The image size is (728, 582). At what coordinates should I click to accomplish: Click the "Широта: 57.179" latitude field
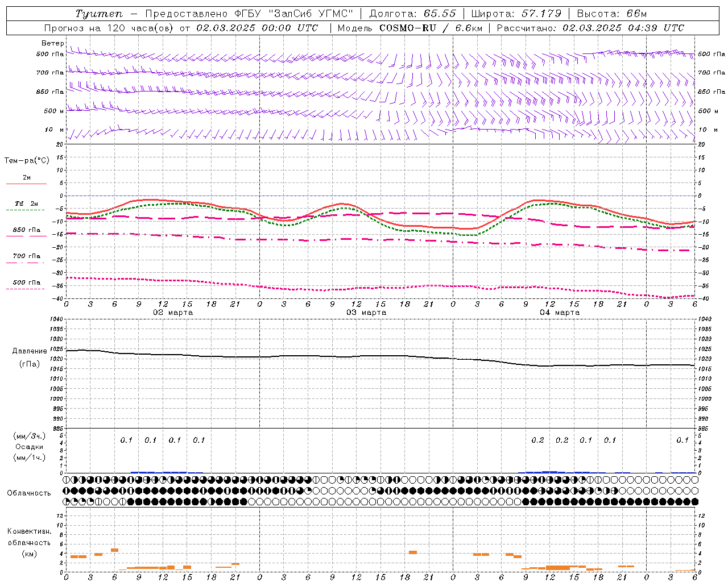click(x=516, y=14)
